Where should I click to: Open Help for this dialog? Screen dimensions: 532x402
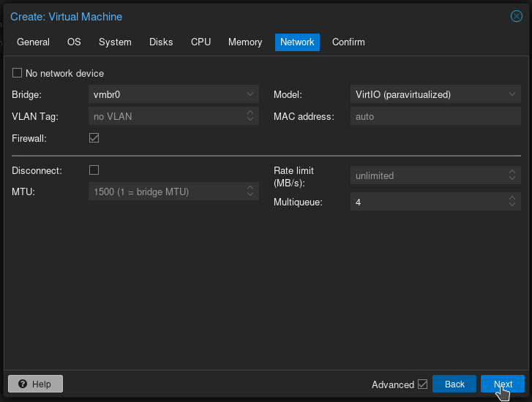pos(35,384)
